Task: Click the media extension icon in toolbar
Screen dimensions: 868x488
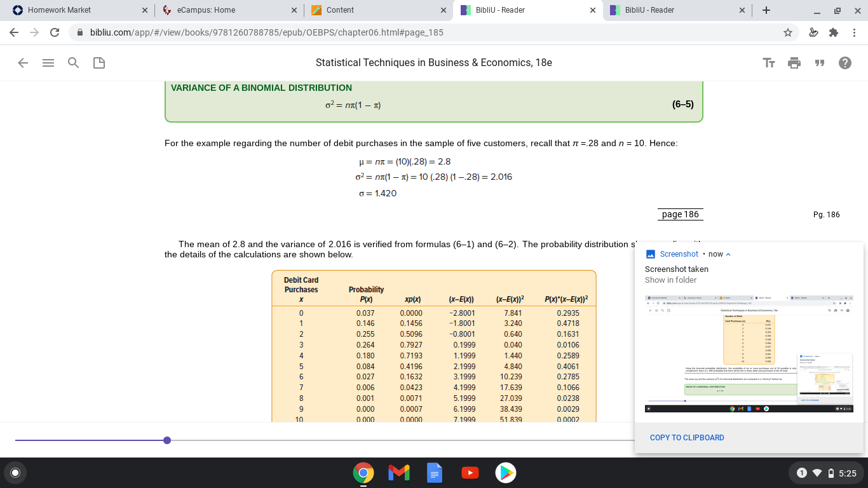Action: pyautogui.click(x=813, y=32)
